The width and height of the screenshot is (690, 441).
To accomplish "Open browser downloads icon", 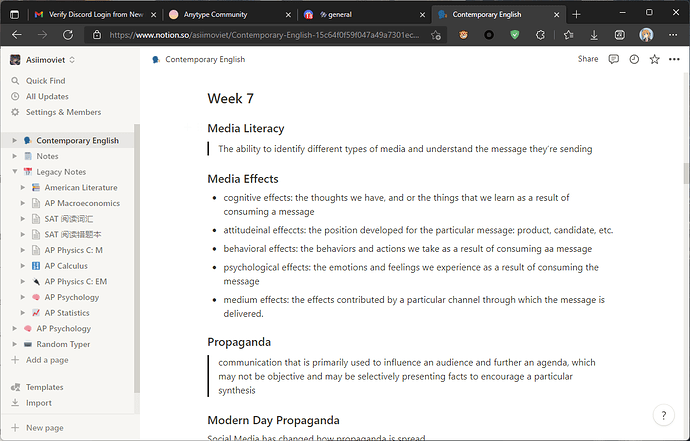I will click(594, 35).
